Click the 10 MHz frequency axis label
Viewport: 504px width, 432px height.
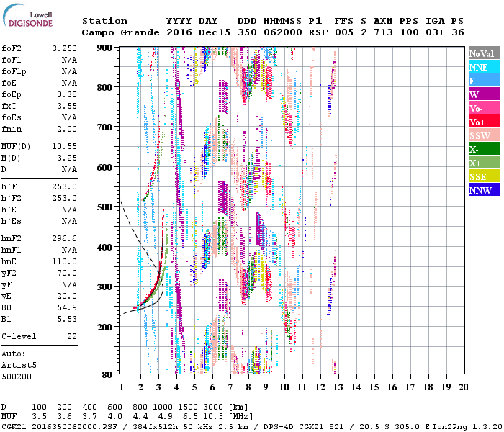[x=284, y=387]
